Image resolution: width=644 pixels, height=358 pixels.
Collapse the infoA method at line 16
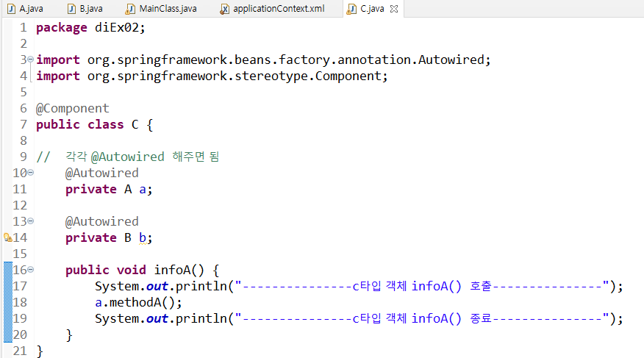coord(30,270)
